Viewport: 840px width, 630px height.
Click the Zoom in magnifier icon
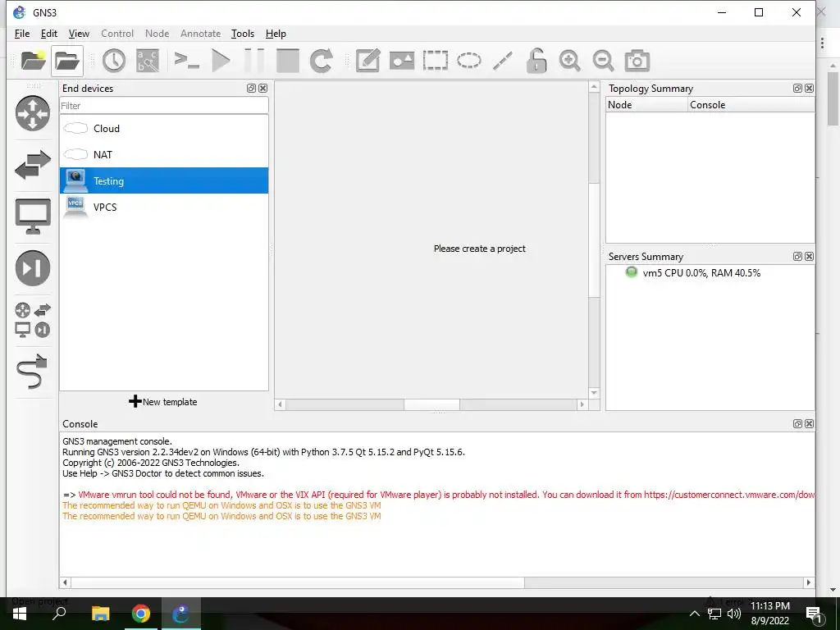pos(569,61)
